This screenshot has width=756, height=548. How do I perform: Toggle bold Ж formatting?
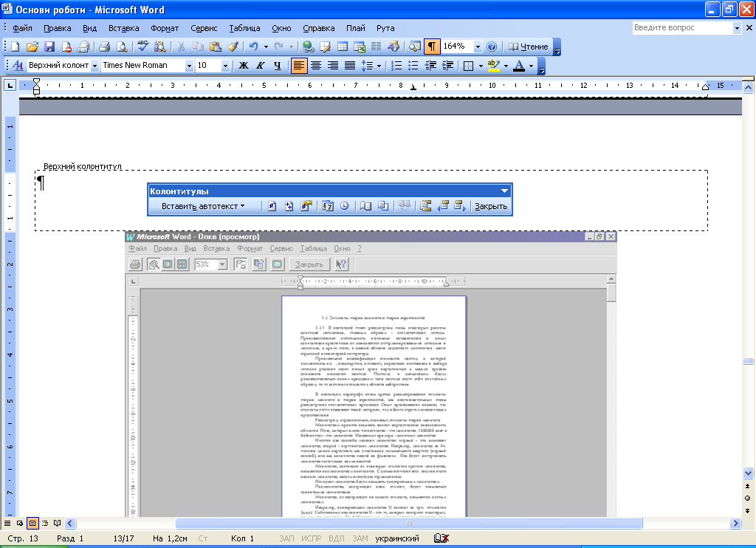pos(244,66)
